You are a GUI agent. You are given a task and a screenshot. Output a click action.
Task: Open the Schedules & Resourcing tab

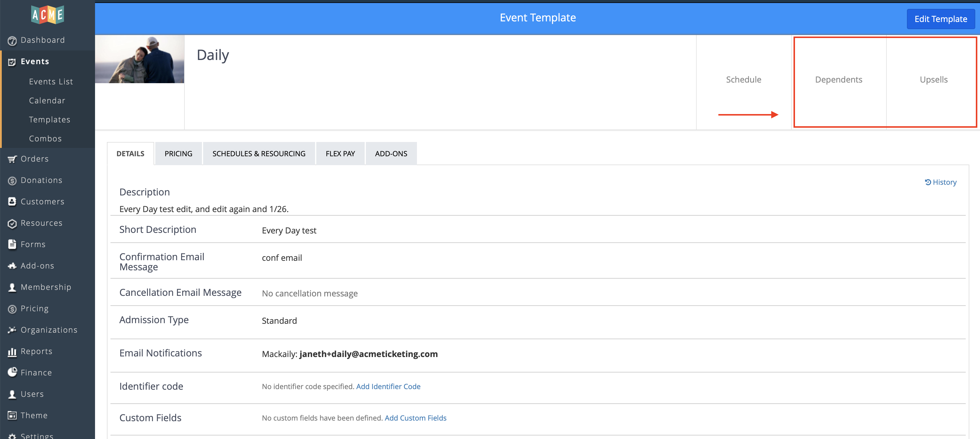(x=259, y=154)
